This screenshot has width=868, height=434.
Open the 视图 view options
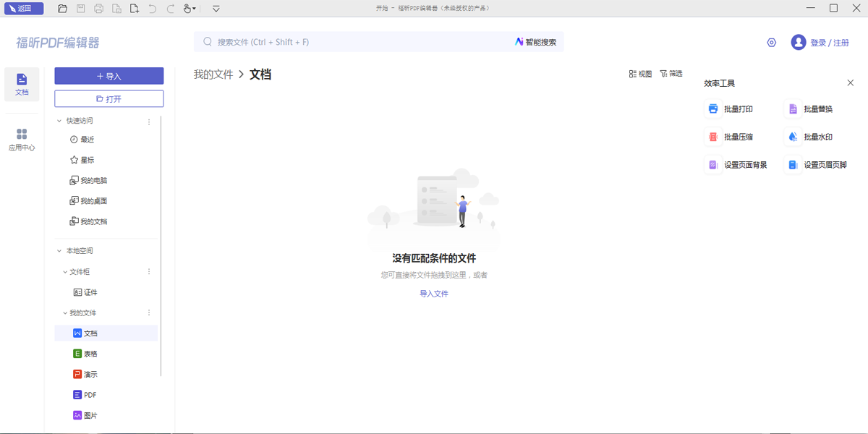(x=639, y=73)
